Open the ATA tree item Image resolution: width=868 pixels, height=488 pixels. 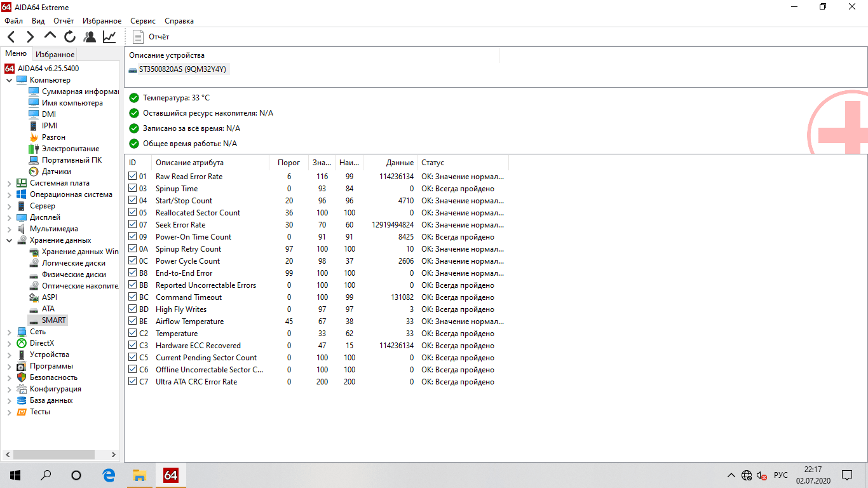[x=41, y=309]
